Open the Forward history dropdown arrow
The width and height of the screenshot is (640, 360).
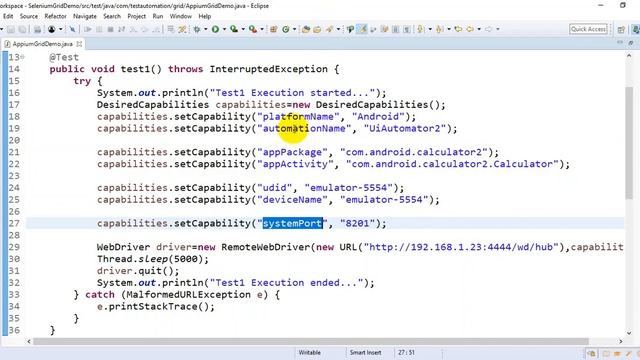click(x=498, y=29)
